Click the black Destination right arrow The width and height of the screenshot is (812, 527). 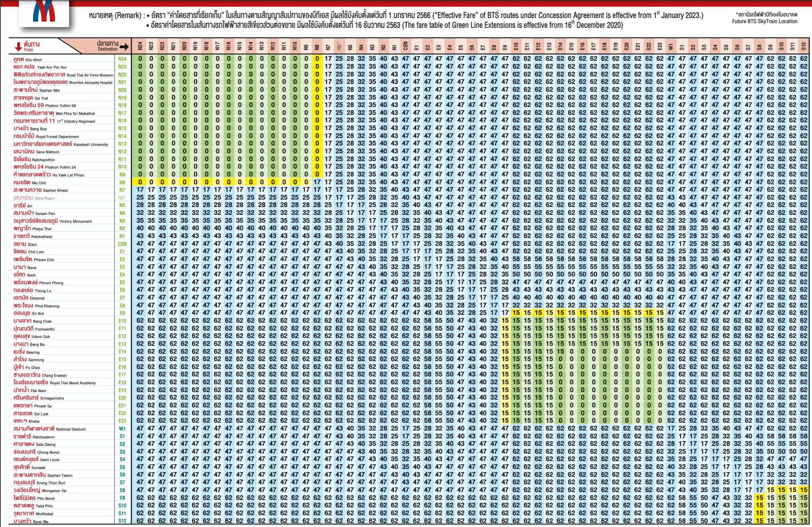click(124, 47)
